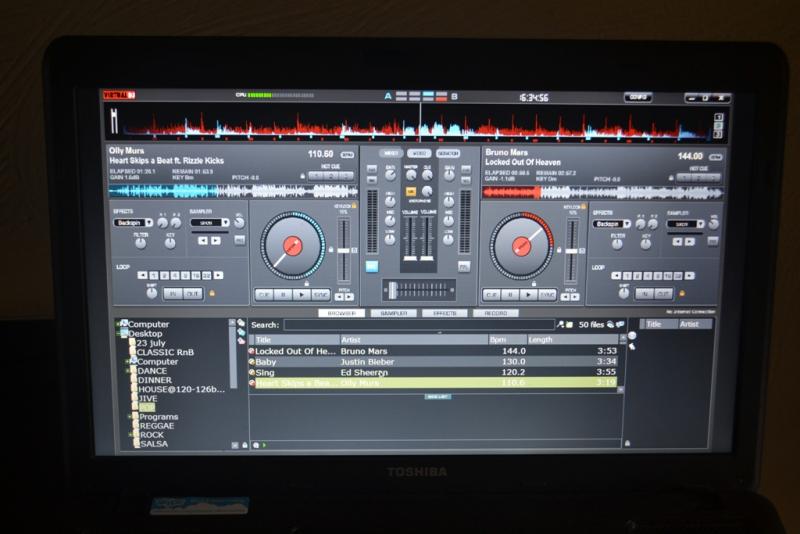This screenshot has width=800, height=534.
Task: Click the right deck turntable platter
Action: click(x=521, y=246)
